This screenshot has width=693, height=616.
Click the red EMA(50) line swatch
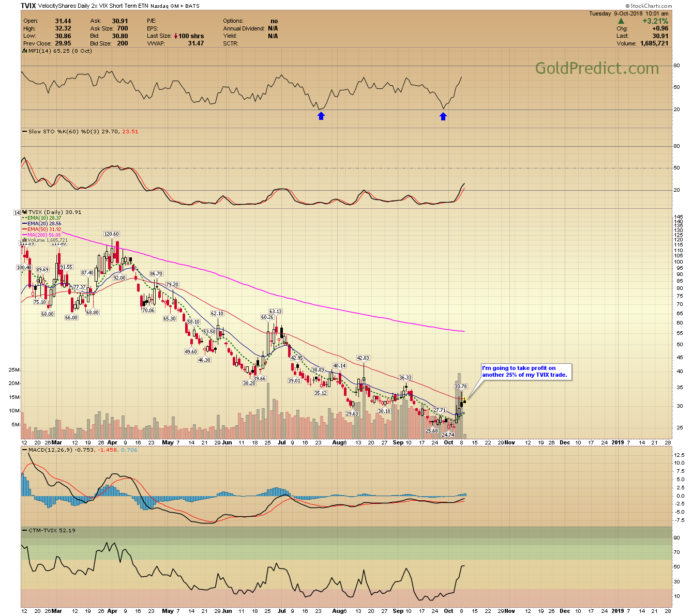tap(25, 229)
